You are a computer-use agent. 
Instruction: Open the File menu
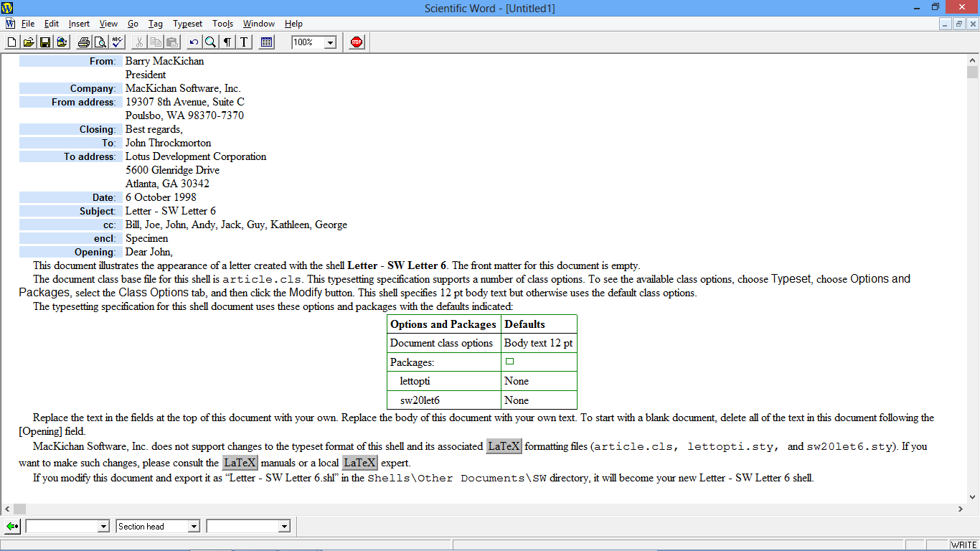28,24
